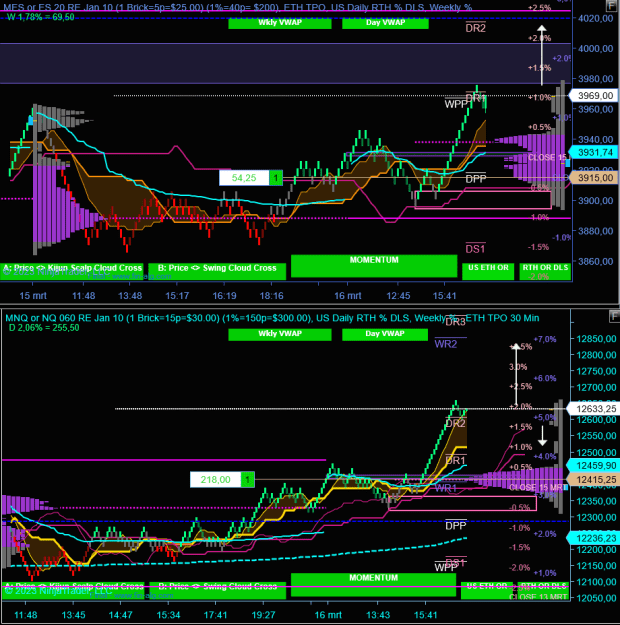Click 18:16 on ES time axis

pyautogui.click(x=272, y=296)
